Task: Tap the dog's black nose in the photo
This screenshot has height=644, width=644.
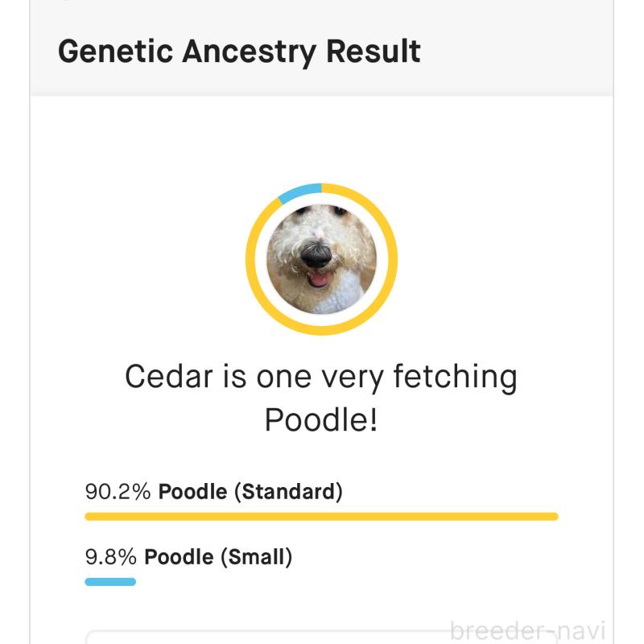Action: point(316,255)
